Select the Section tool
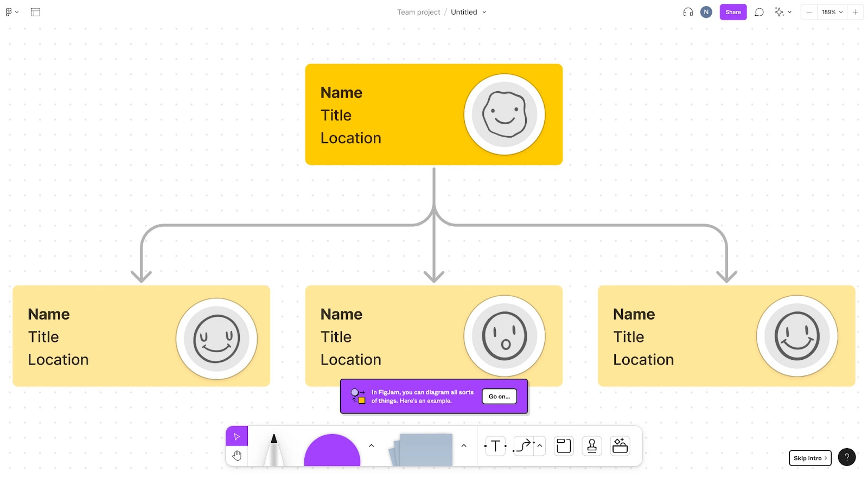The image size is (868, 478). click(564, 446)
